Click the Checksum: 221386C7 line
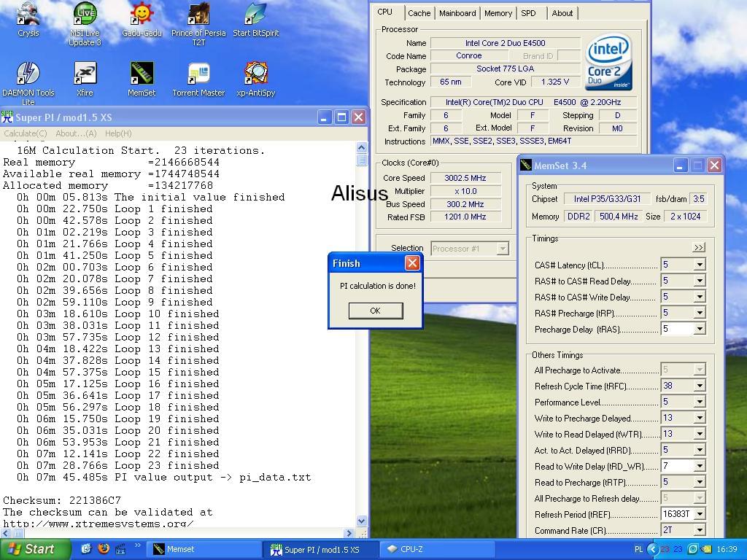Image resolution: width=747 pixels, height=560 pixels. click(x=62, y=500)
